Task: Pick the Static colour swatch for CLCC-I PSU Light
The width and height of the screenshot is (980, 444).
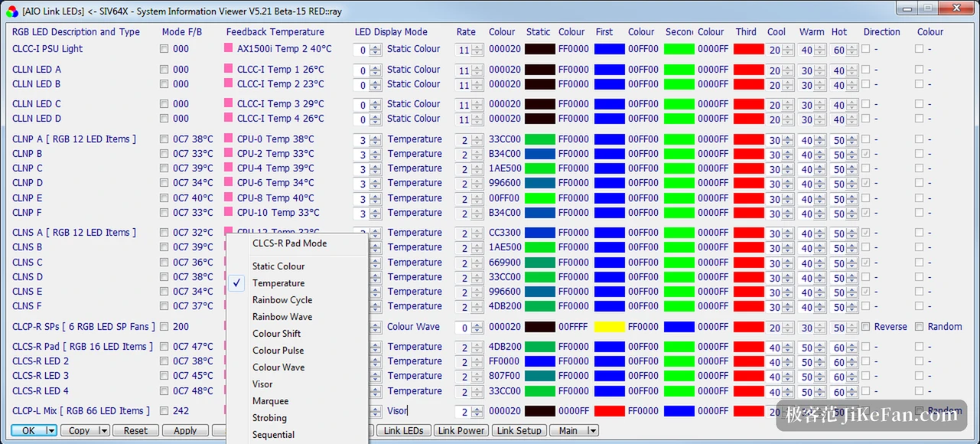Action: 540,49
